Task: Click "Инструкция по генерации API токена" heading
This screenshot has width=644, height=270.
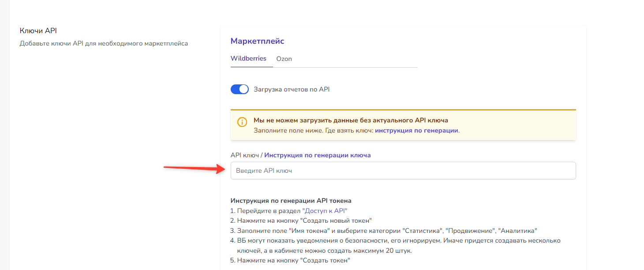Action: tap(291, 201)
